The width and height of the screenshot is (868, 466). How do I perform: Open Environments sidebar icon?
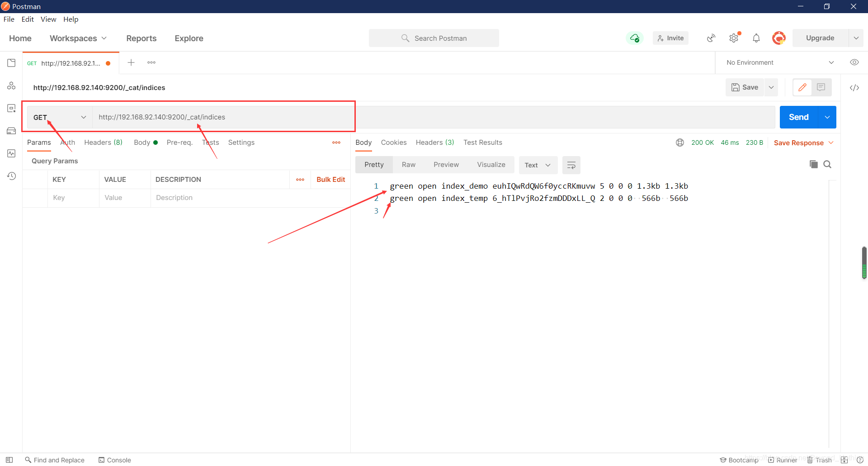(11, 108)
